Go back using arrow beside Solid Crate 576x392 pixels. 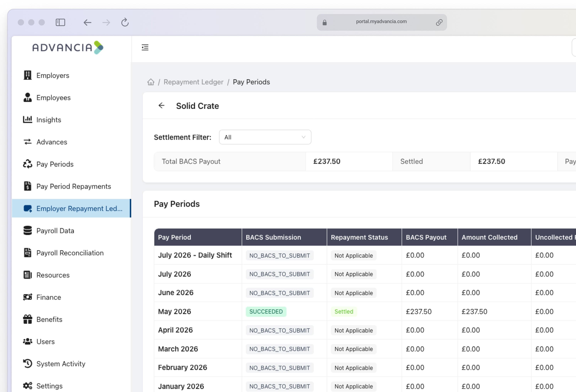[161, 106]
